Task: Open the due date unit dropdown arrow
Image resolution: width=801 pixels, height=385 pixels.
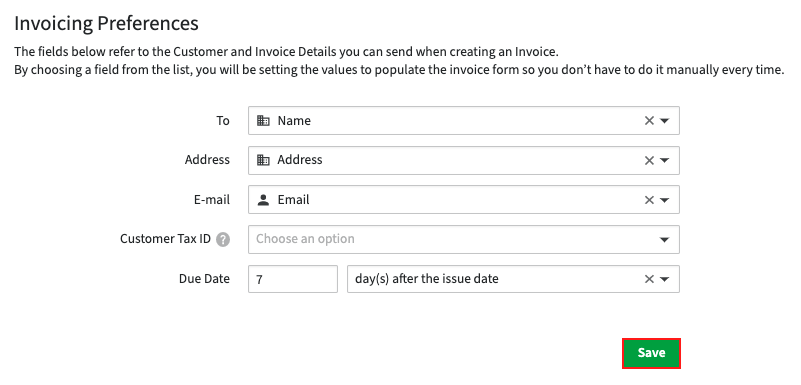Action: [x=664, y=279]
